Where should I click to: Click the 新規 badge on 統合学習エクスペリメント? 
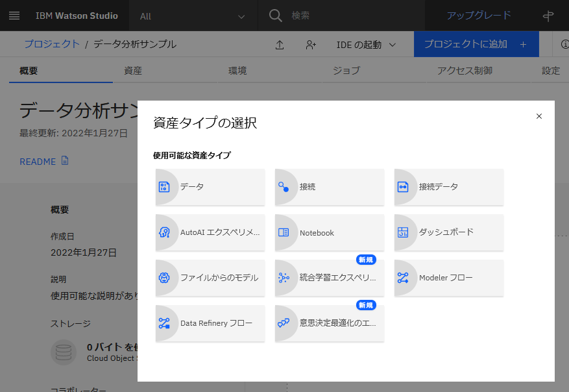366,260
